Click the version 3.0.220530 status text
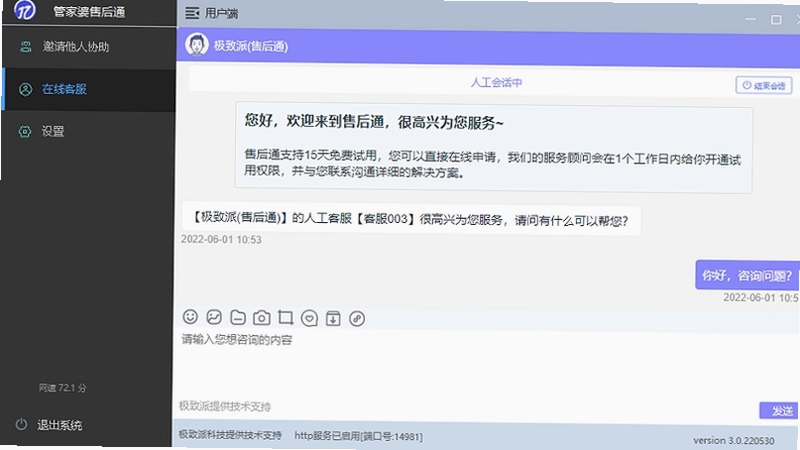 pyautogui.click(x=733, y=440)
